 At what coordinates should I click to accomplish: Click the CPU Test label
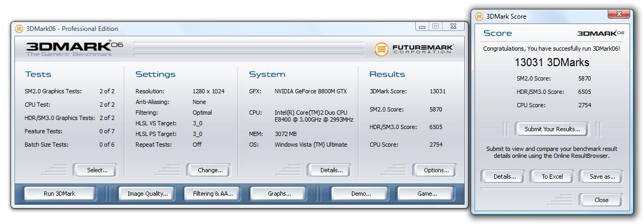pyautogui.click(x=37, y=105)
